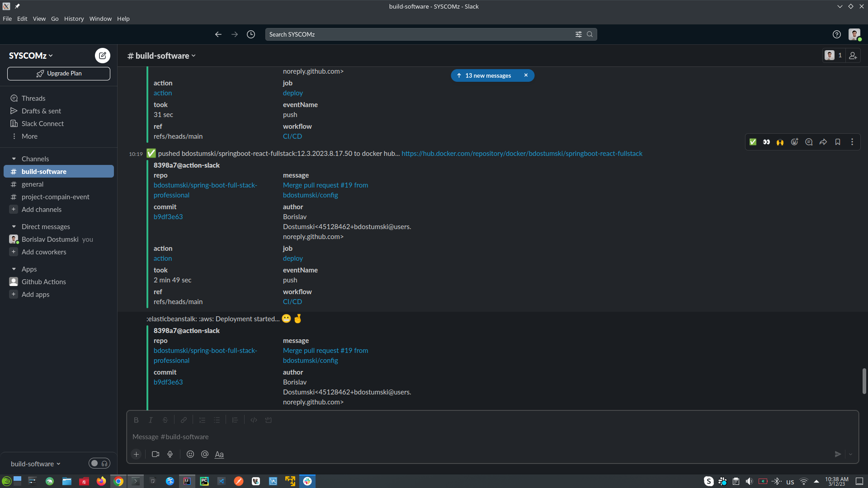
Task: Bookmark the message using the hover toolbar
Action: [838, 142]
